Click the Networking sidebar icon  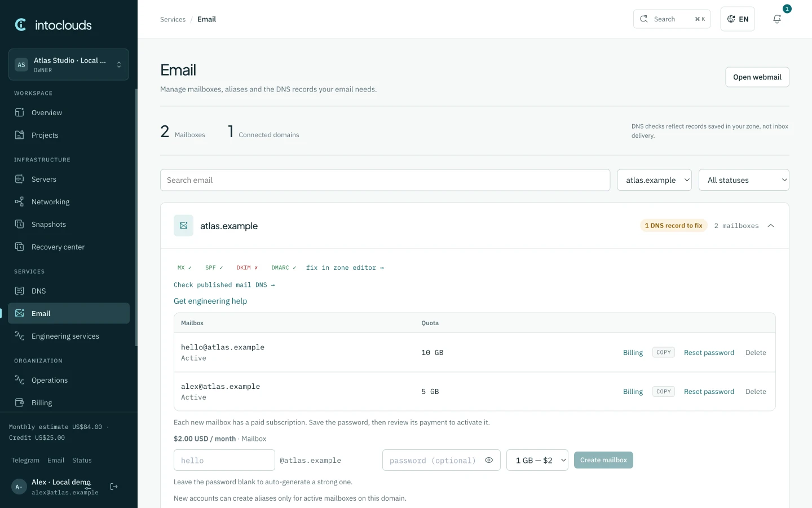pos(20,202)
